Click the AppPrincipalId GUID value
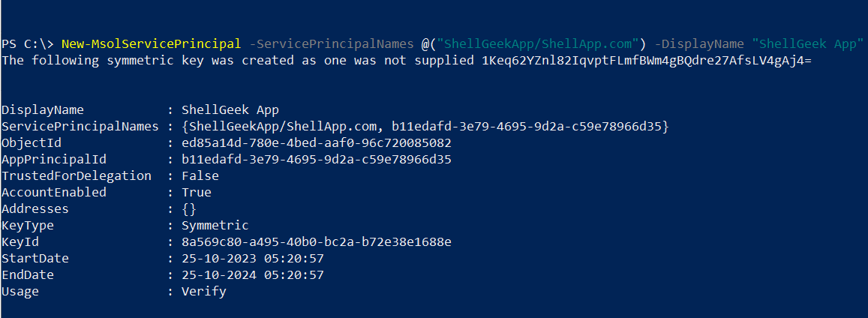 (316, 159)
